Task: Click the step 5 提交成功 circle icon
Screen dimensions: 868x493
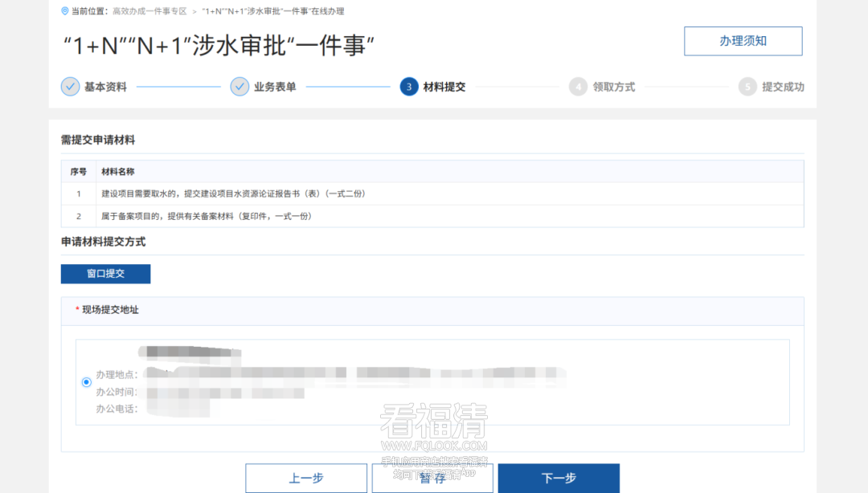Action: (x=747, y=86)
